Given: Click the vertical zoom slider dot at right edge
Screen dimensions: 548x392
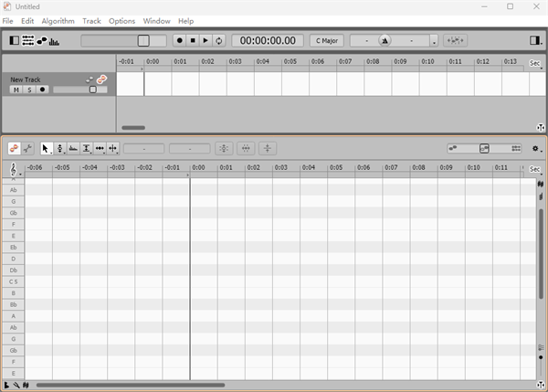Looking at the screenshot, I should point(541,357).
